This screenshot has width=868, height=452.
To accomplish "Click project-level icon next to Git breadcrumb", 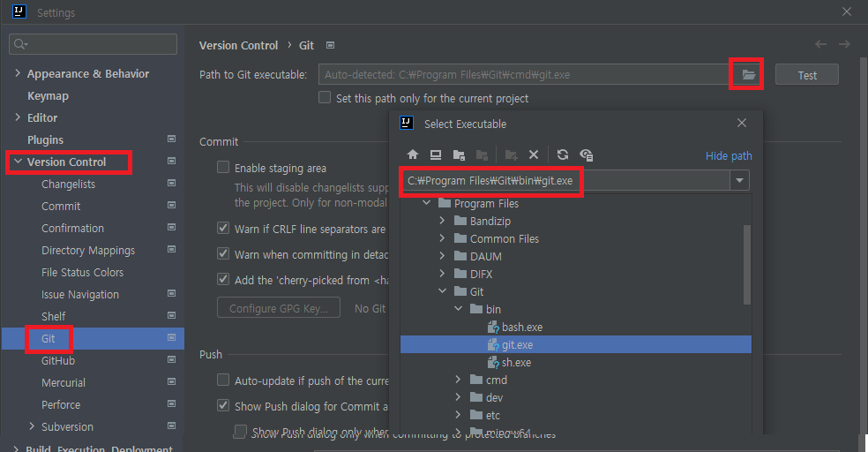I will 331,45.
